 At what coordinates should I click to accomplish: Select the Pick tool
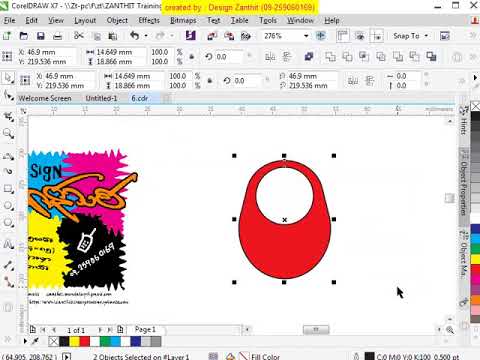coord(8,79)
